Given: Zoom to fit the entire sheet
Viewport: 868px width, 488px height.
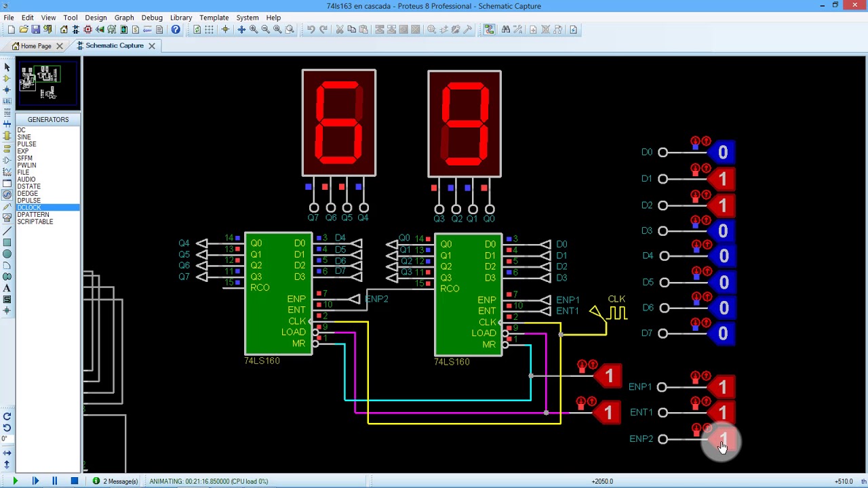Looking at the screenshot, I should 277,30.
